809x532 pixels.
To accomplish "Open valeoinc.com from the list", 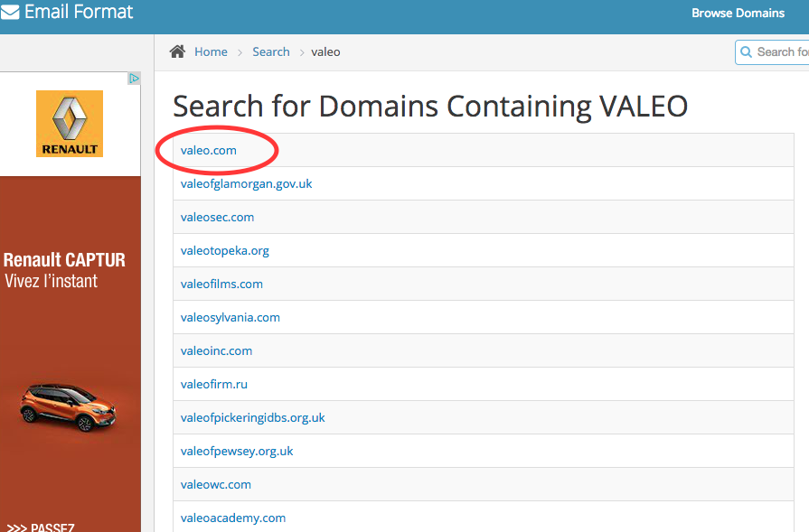I will [x=216, y=350].
